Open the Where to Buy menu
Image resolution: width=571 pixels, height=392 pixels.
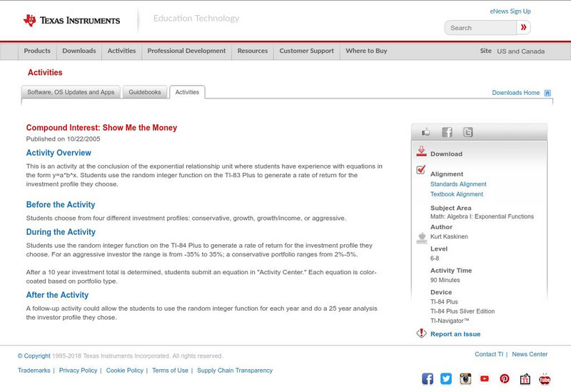pos(366,51)
